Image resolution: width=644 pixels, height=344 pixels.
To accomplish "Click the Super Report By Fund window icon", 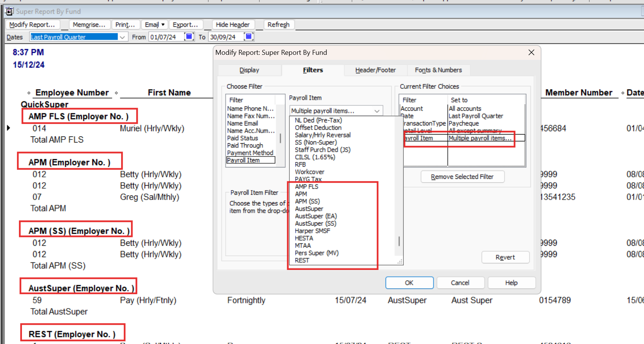I will [9, 11].
